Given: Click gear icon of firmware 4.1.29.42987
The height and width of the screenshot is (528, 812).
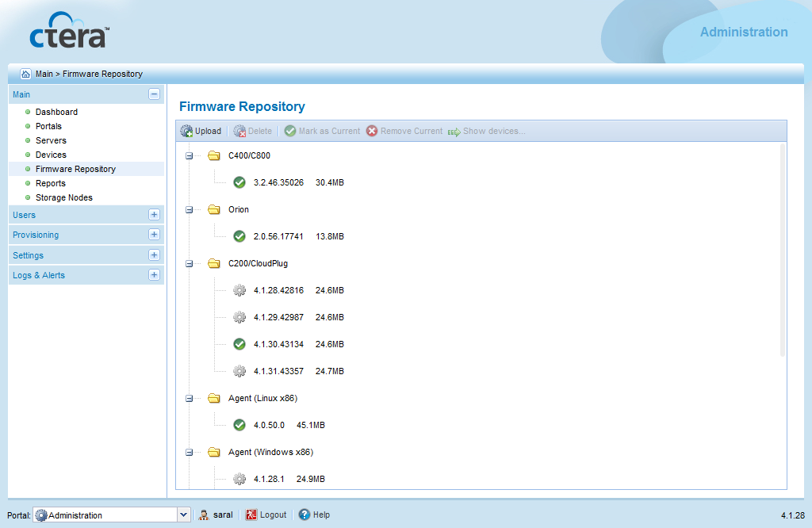Looking at the screenshot, I should coord(239,317).
